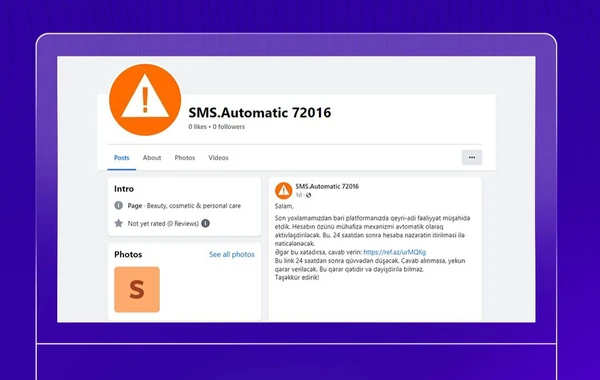Click the globe public visibility icon
The image size is (600, 380).
pyautogui.click(x=308, y=195)
